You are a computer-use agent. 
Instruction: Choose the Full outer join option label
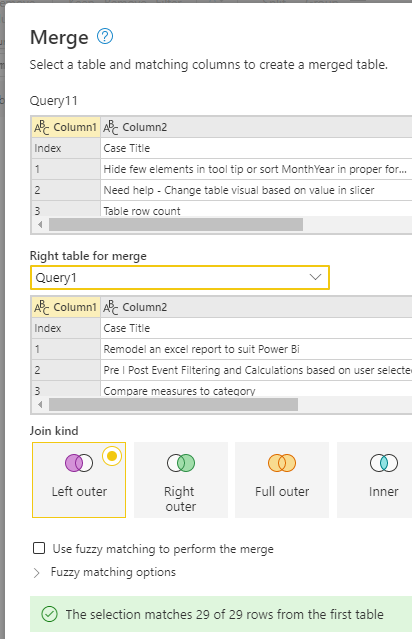(x=282, y=491)
